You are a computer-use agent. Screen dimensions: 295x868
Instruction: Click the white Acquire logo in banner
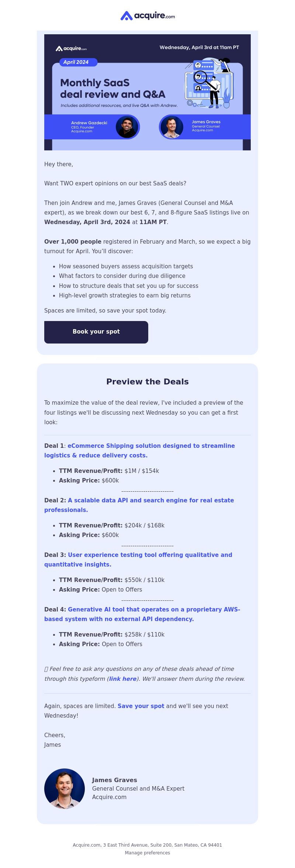71,49
